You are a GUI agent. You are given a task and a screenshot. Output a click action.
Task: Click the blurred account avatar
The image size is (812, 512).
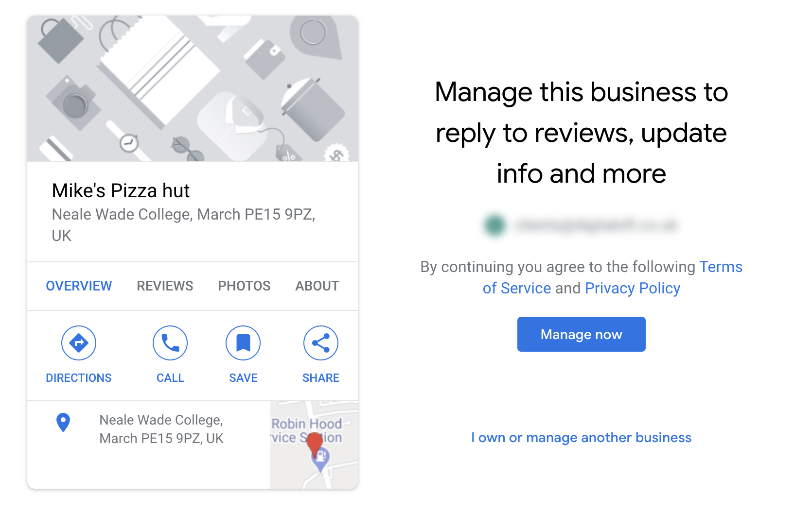point(495,225)
